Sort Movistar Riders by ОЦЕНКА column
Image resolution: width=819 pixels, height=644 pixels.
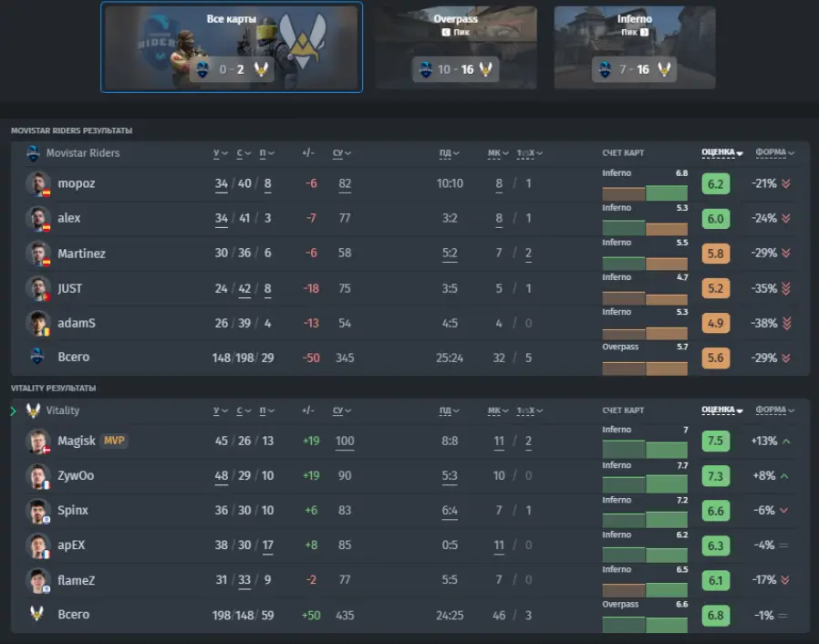click(722, 152)
